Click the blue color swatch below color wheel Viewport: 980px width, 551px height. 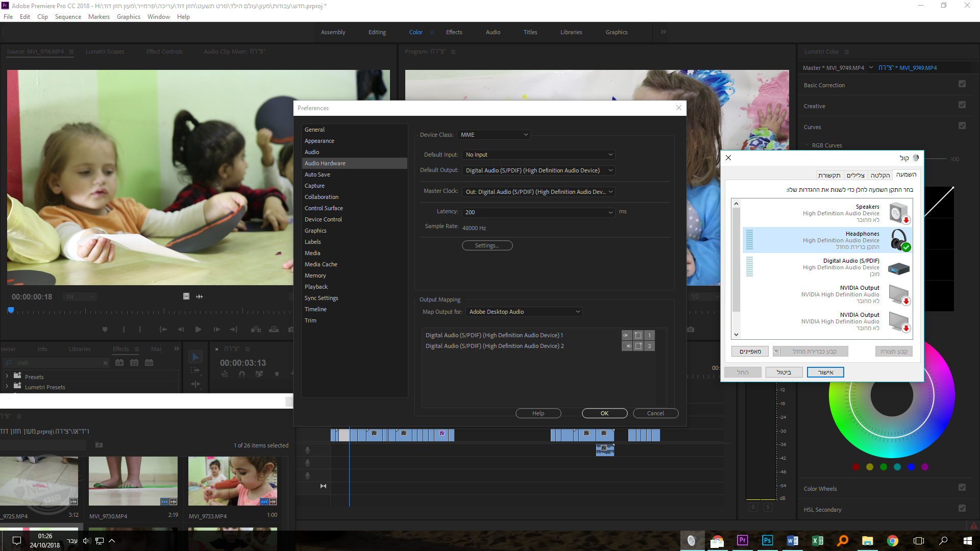point(911,467)
